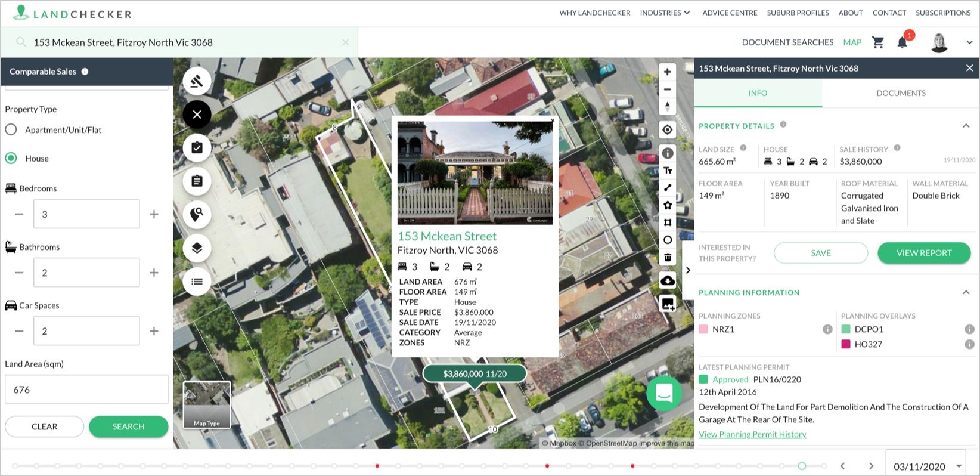Collapse the Planning Information section
The width and height of the screenshot is (980, 476).
[966, 292]
